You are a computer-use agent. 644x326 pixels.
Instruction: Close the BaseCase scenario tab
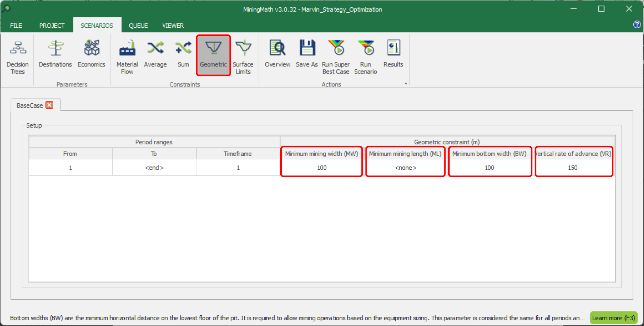[50, 105]
